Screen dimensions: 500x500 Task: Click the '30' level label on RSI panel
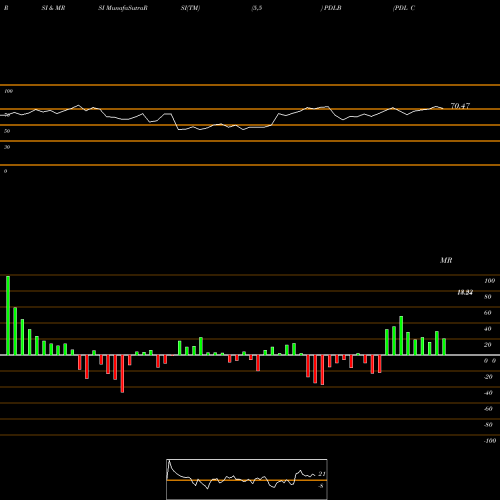click(x=7, y=147)
